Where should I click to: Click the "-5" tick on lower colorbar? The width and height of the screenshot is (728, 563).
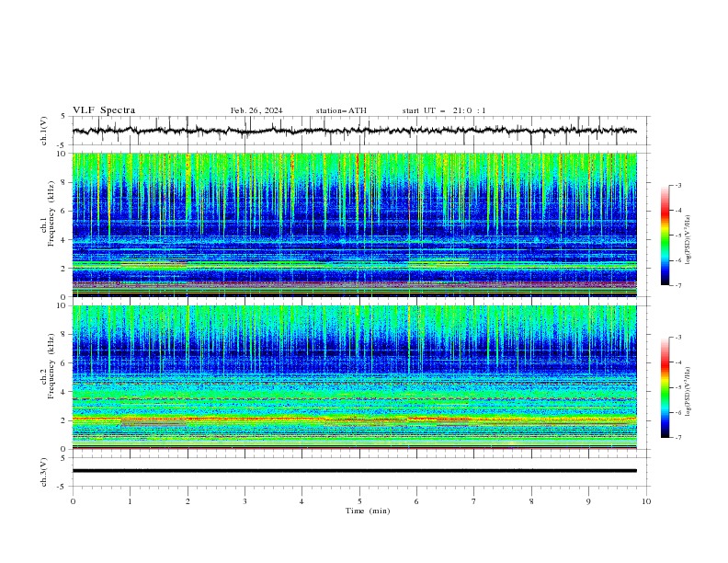(678, 387)
